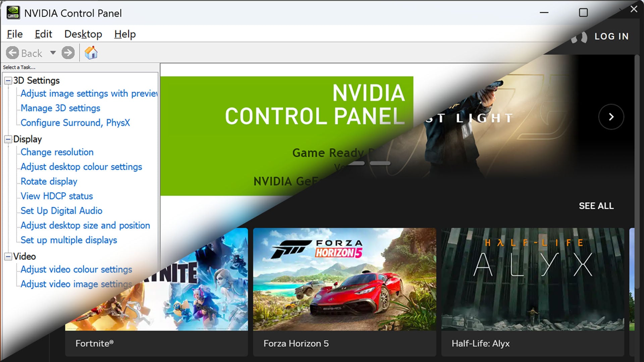Select Set Up Digital Audio
Viewport: 644px width, 362px height.
[61, 211]
